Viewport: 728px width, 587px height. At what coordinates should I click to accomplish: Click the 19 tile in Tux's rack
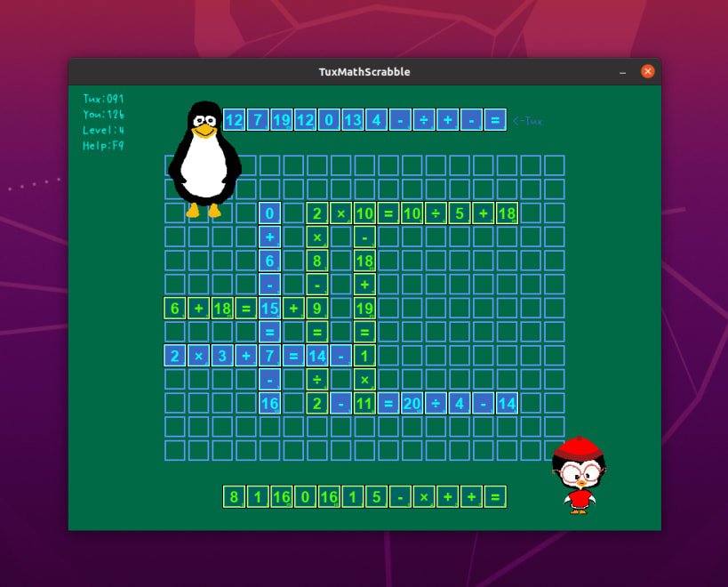click(282, 120)
